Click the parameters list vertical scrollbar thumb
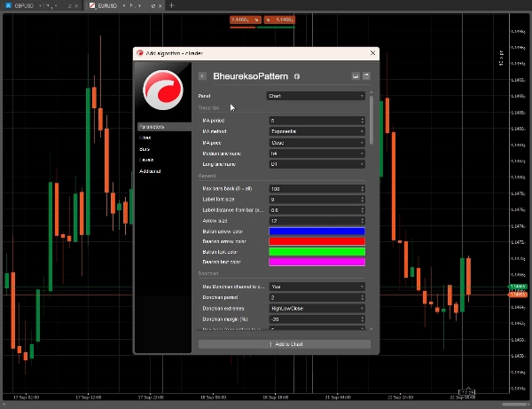 click(372, 120)
